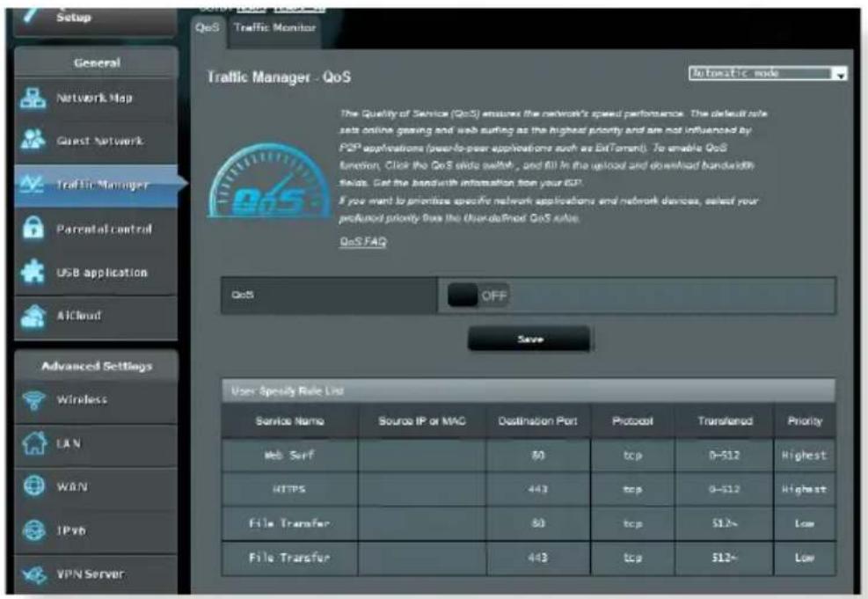Click the Service Name column header

pyautogui.click(x=289, y=421)
